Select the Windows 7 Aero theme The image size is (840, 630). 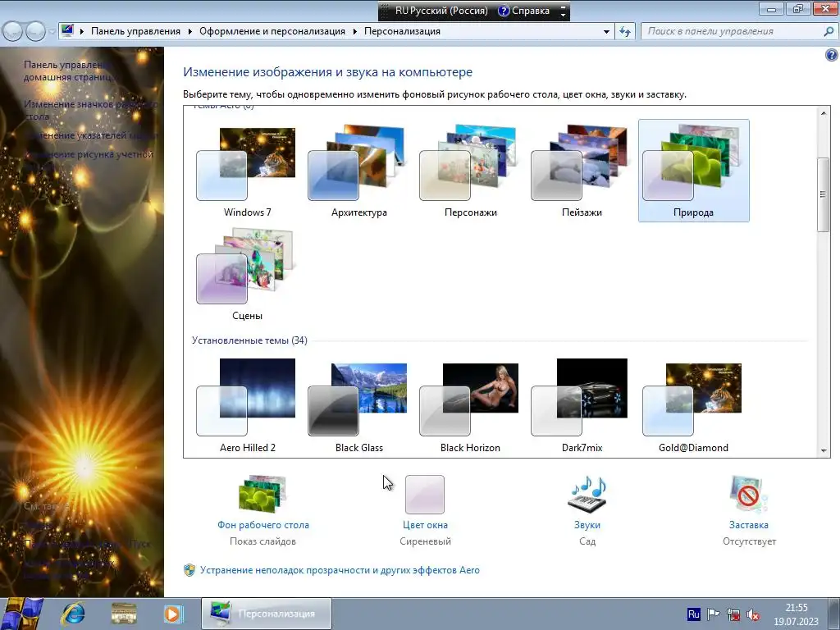point(247,171)
